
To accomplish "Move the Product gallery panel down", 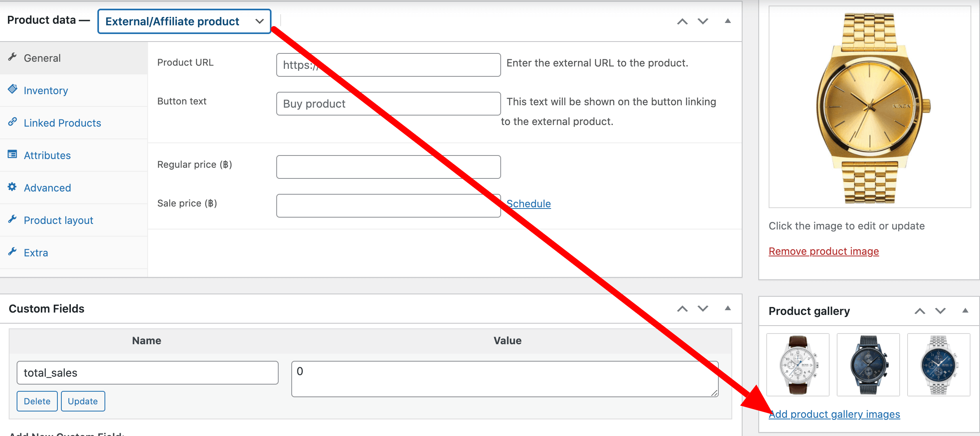I will pos(940,311).
